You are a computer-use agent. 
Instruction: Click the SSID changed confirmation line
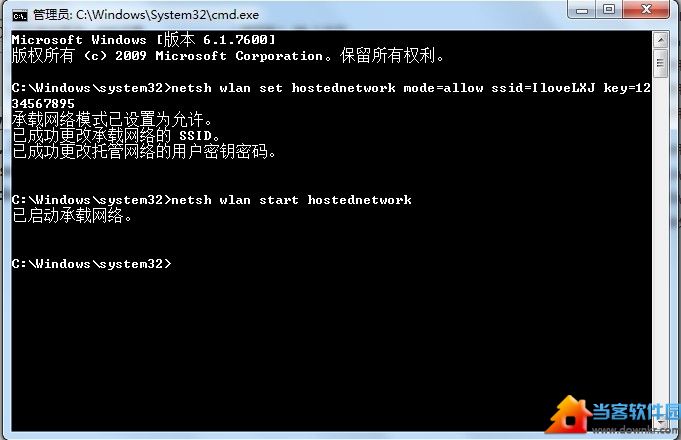pyautogui.click(x=116, y=136)
